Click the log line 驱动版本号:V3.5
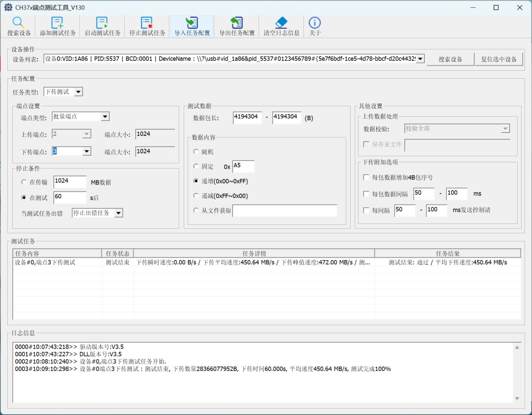The width and height of the screenshot is (532, 415). 69,347
